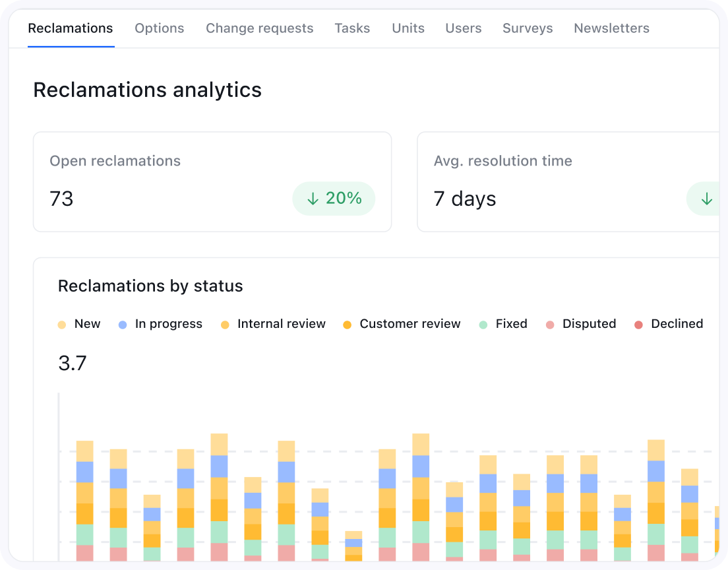
Task: Switch to Change requests tab
Action: point(260,28)
